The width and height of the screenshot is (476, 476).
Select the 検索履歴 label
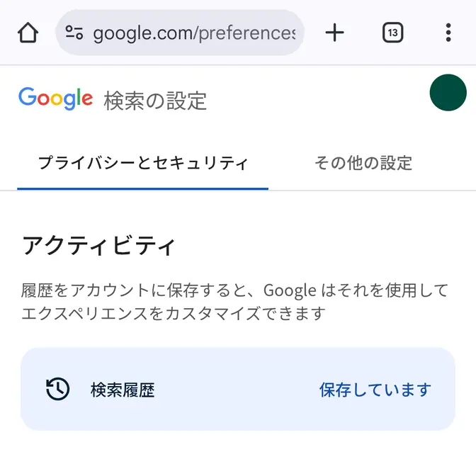point(123,390)
